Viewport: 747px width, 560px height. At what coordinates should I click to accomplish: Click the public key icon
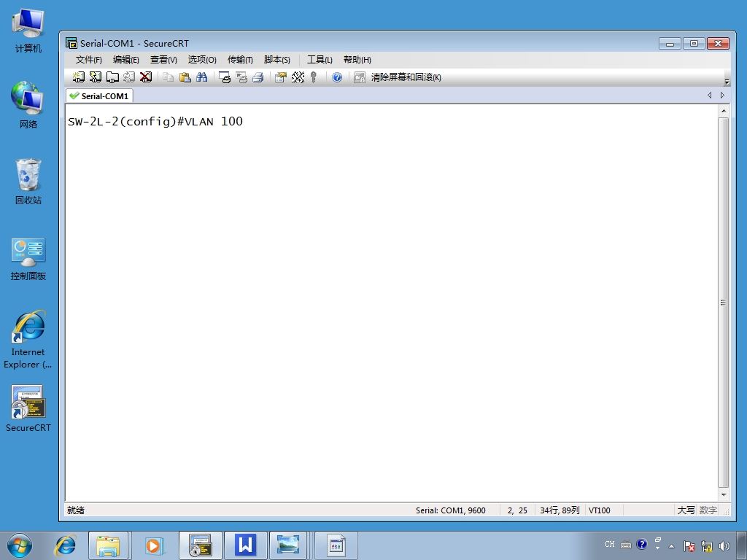[314, 77]
